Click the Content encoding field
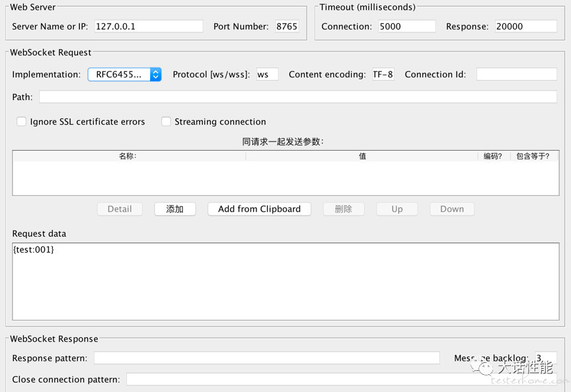This screenshot has height=392, width=571. [x=383, y=74]
